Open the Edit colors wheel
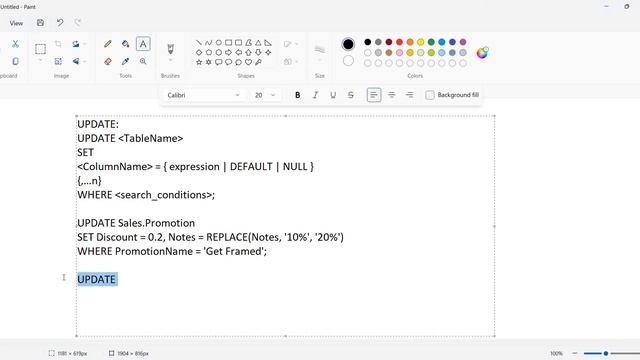Image resolution: width=640 pixels, height=360 pixels. [482, 53]
